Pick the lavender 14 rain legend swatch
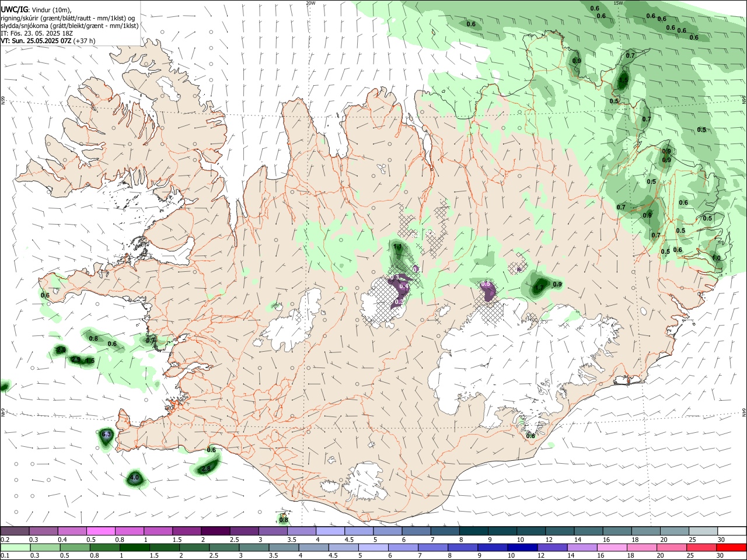The height and width of the screenshot is (560, 747). [582, 547]
